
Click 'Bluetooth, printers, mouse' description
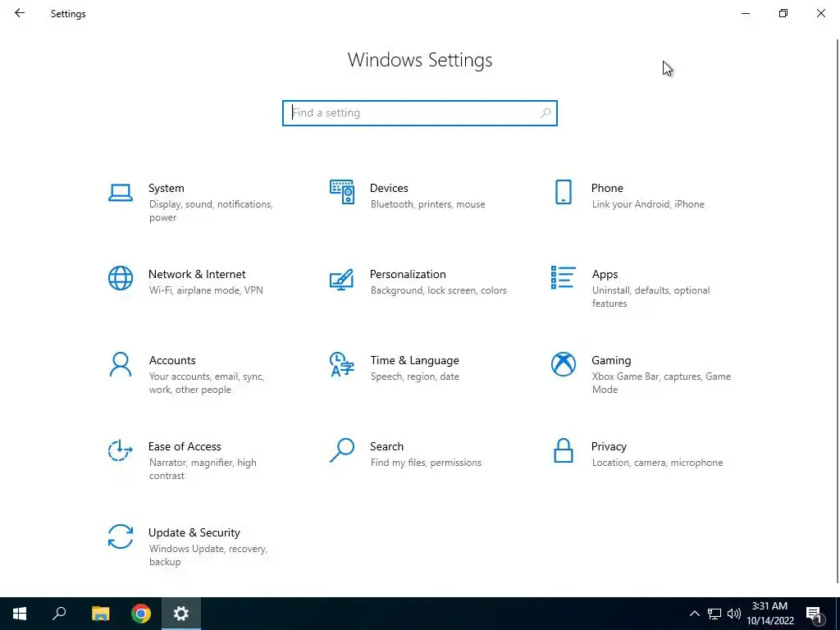click(427, 204)
